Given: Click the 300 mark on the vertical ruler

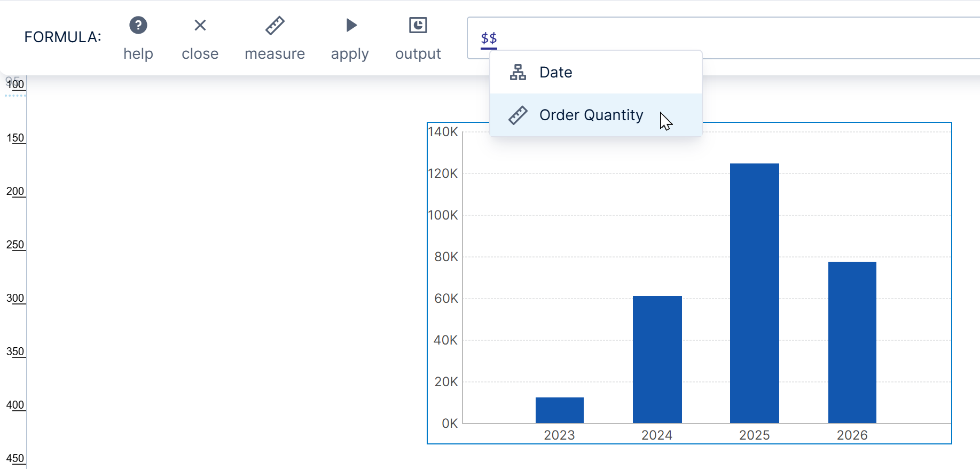Looking at the screenshot, I should 15,298.
